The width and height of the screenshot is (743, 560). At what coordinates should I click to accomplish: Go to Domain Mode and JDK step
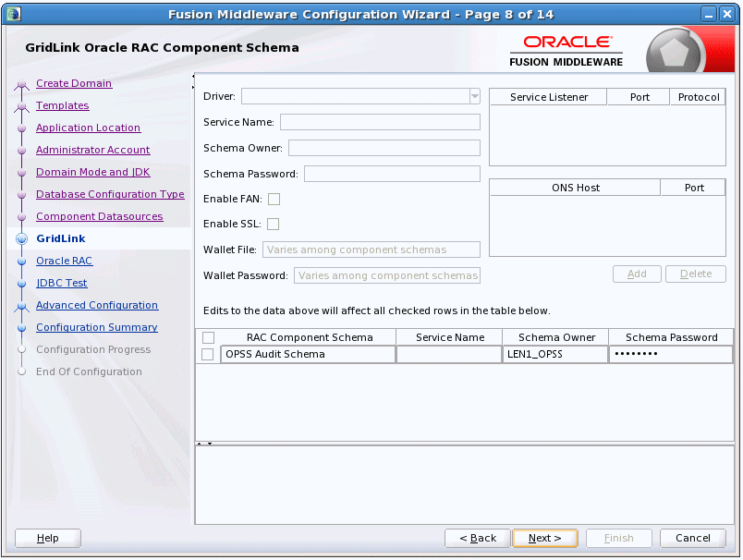click(92, 172)
